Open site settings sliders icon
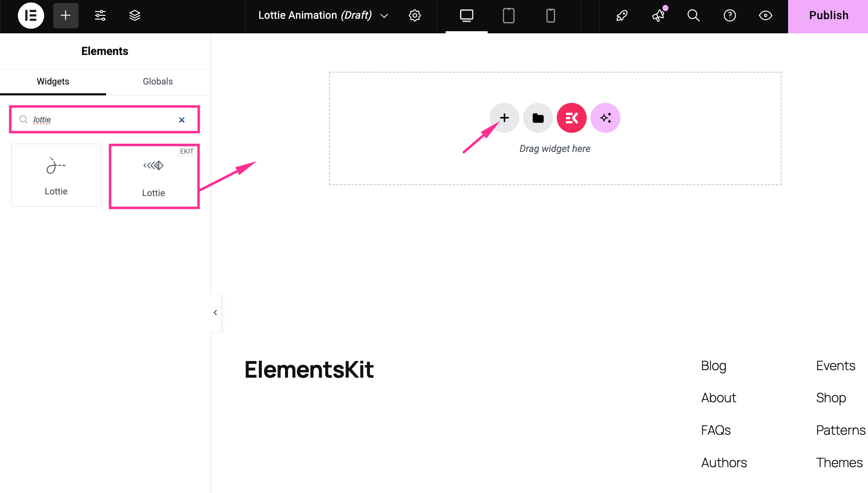 (100, 15)
